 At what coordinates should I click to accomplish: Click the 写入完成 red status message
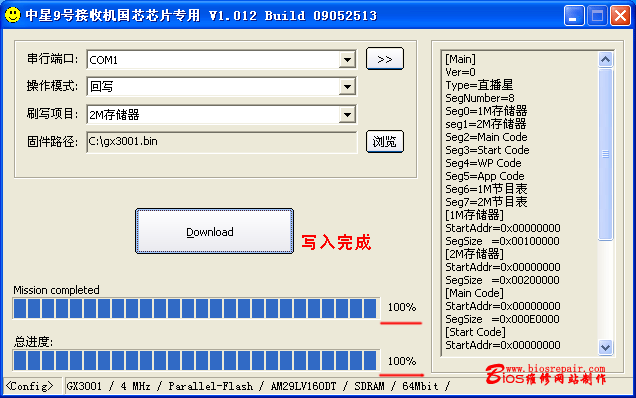(336, 242)
